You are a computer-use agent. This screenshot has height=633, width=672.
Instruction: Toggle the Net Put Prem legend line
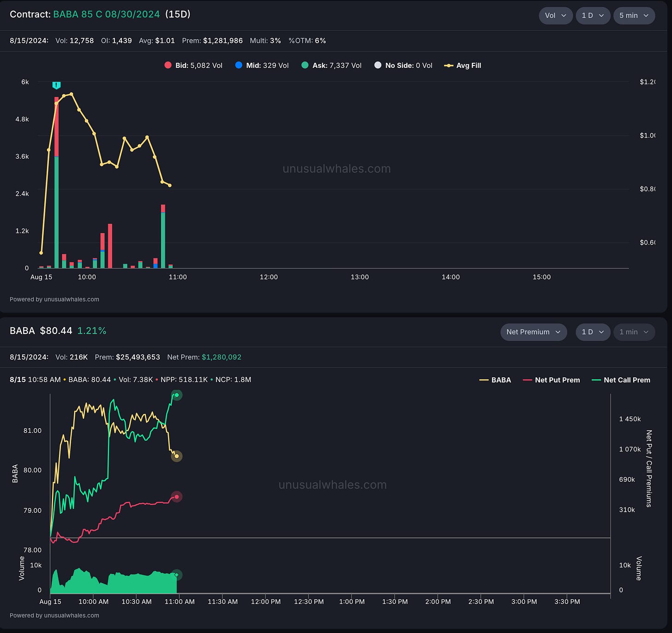[x=552, y=380]
